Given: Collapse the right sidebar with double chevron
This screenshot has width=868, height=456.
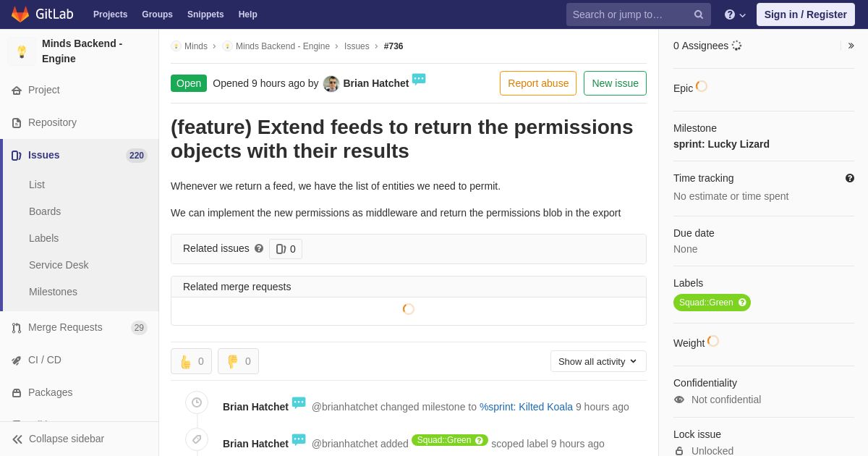Looking at the screenshot, I should pos(851,46).
